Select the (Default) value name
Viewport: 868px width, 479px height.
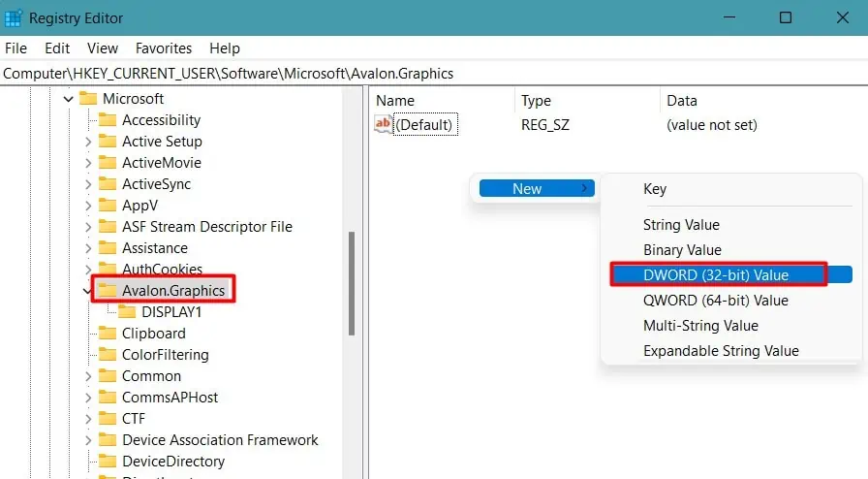[424, 125]
